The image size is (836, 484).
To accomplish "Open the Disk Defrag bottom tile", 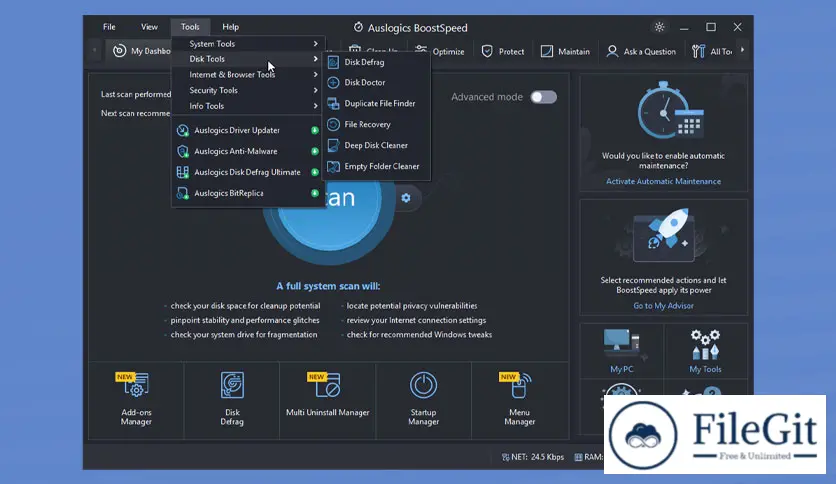I will [x=232, y=400].
